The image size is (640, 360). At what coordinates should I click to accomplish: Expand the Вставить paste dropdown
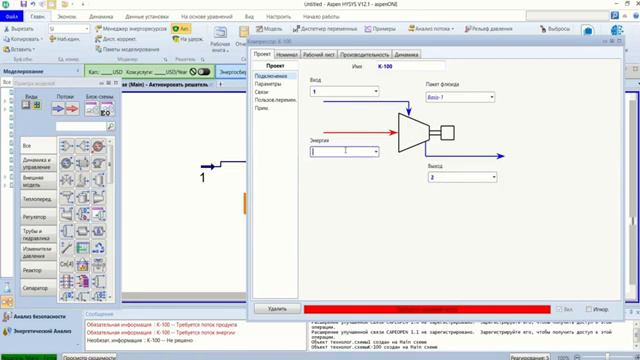(x=34, y=49)
